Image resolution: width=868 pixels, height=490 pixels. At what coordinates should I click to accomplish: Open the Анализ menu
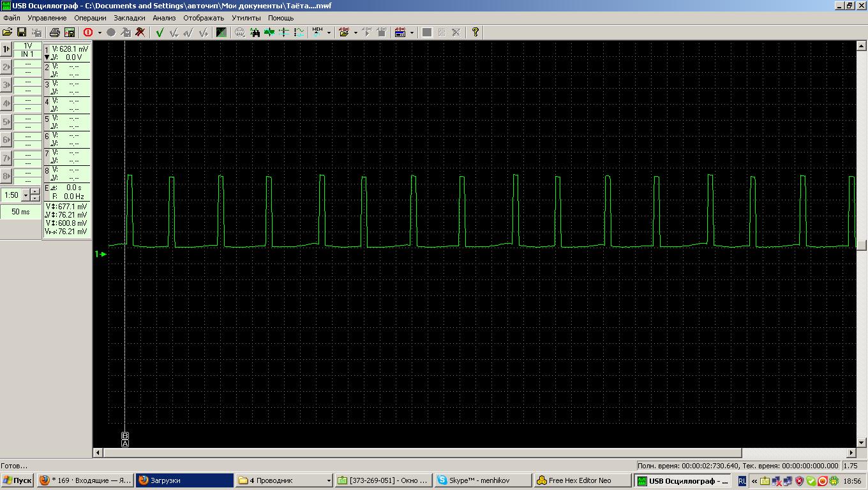(164, 18)
